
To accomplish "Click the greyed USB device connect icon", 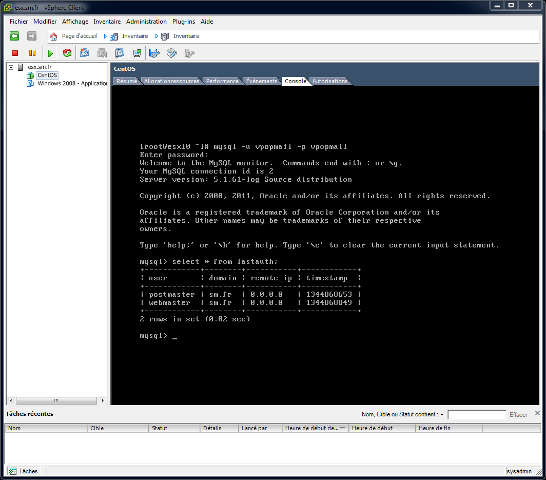I will click(189, 53).
